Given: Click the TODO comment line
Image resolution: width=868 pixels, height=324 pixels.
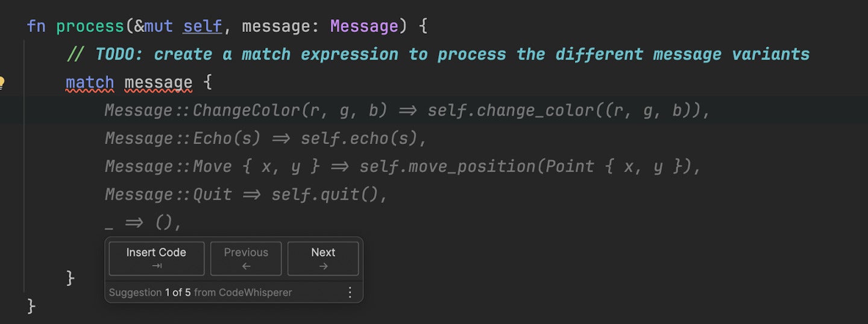Looking at the screenshot, I should point(438,54).
